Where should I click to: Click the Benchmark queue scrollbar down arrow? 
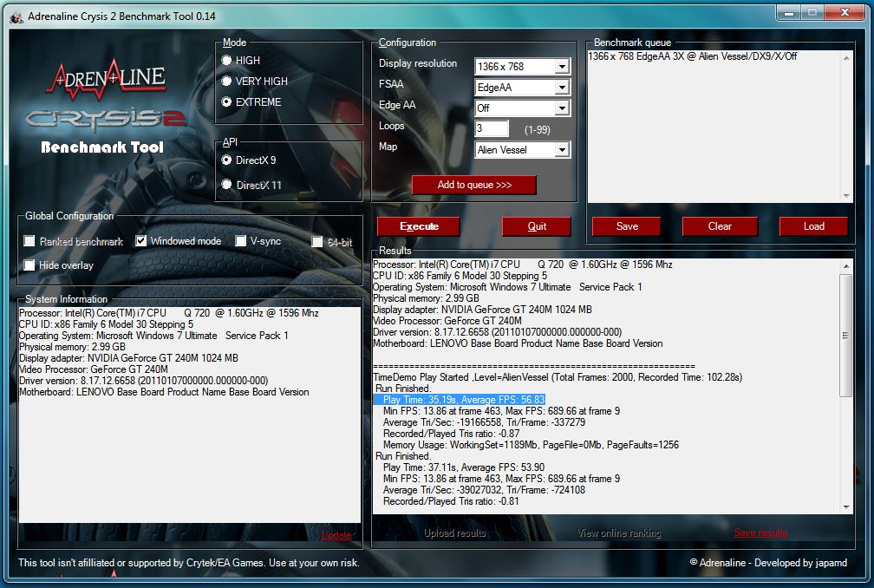point(846,196)
